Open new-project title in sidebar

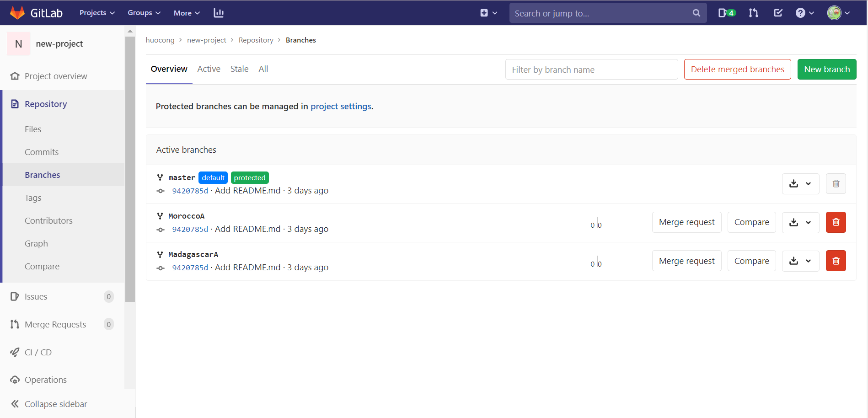point(59,44)
